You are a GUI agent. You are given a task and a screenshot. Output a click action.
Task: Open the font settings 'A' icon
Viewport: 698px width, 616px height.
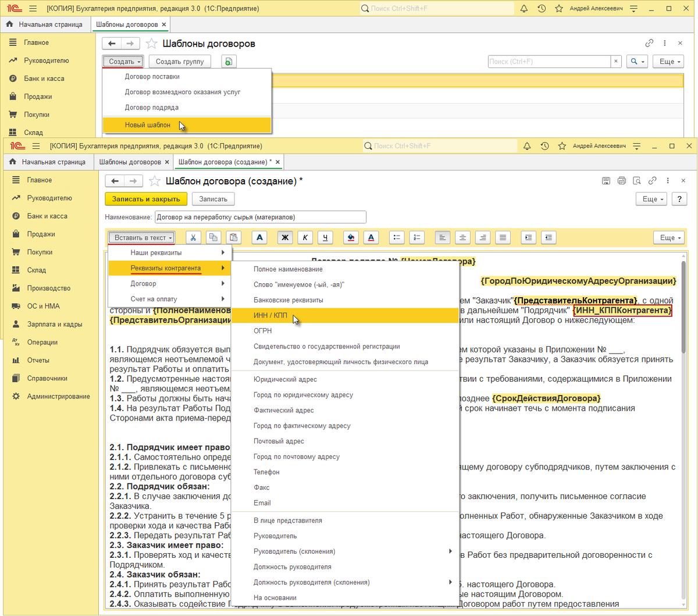(x=260, y=237)
